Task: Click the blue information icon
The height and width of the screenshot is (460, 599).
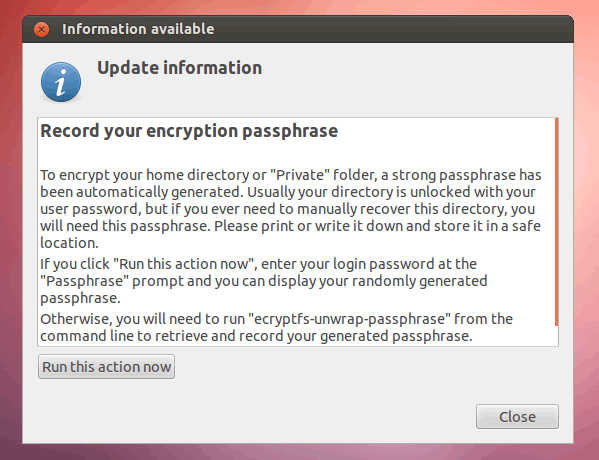Action: pos(61,82)
